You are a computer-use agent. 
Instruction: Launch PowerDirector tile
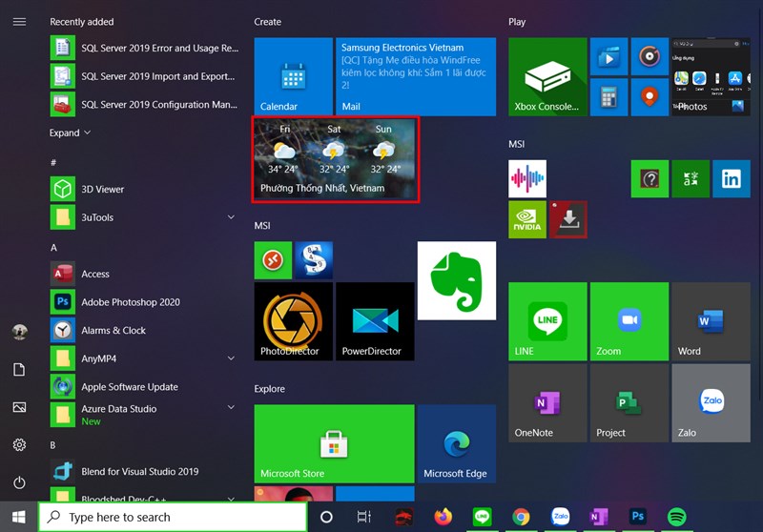[375, 321]
